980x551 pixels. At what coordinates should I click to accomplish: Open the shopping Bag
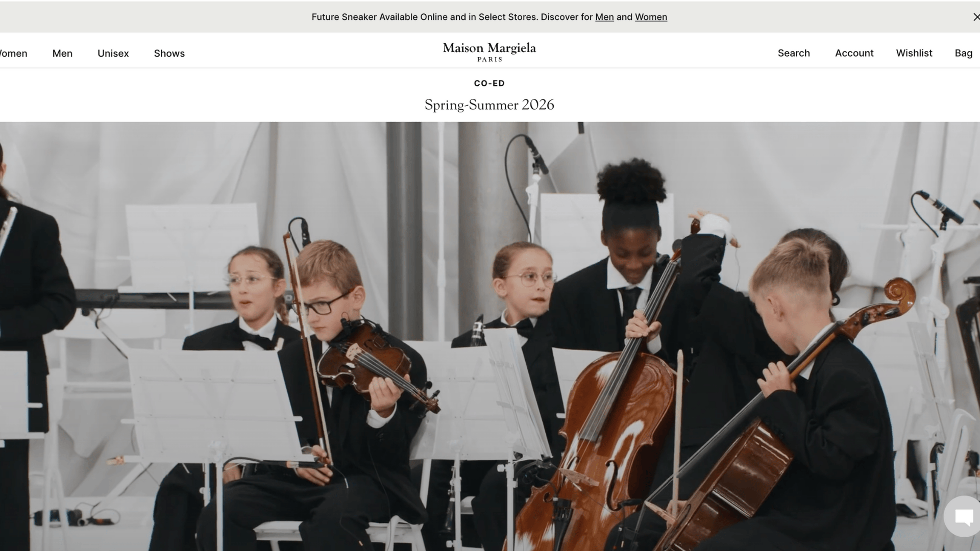coord(963,53)
